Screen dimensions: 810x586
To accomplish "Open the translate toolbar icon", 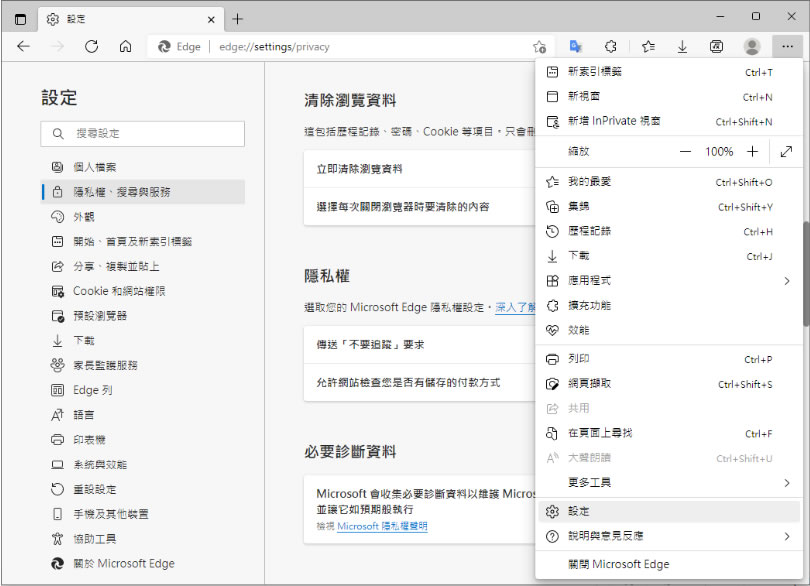I will (x=575, y=47).
